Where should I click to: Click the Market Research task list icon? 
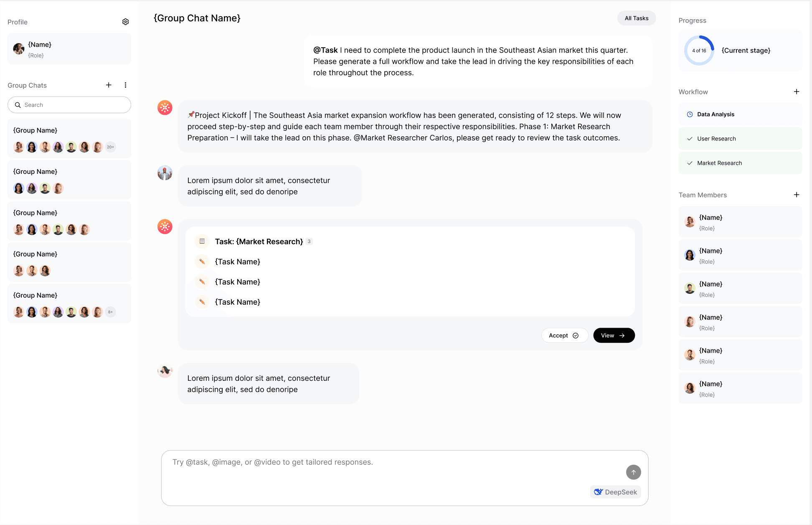pyautogui.click(x=202, y=241)
